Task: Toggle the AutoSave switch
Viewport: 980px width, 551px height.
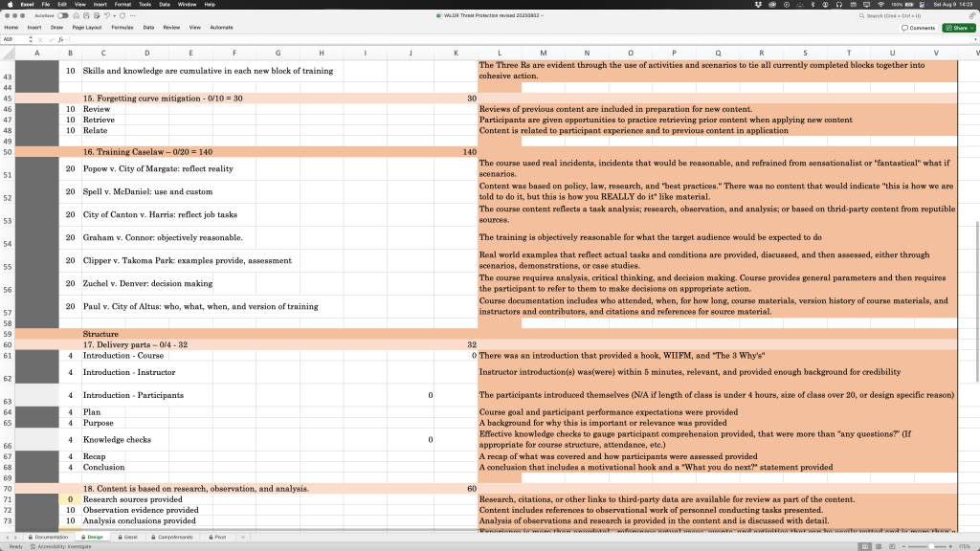Action: pos(63,15)
